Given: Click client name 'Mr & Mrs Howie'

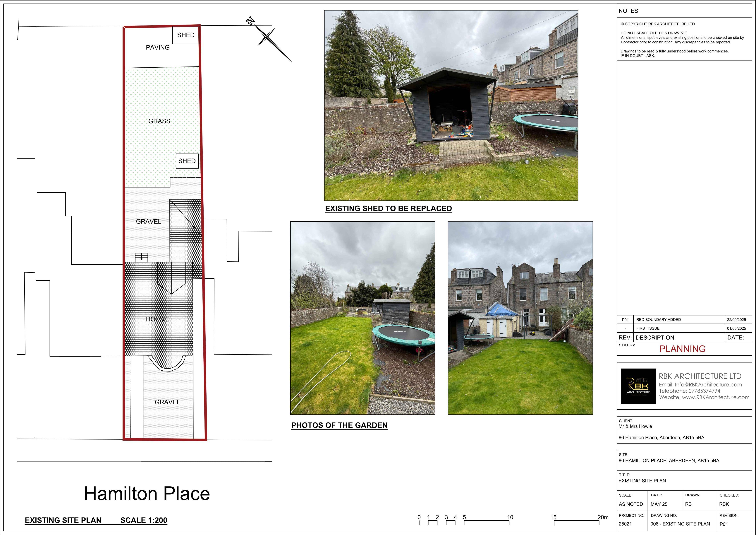Looking at the screenshot, I should 635,426.
